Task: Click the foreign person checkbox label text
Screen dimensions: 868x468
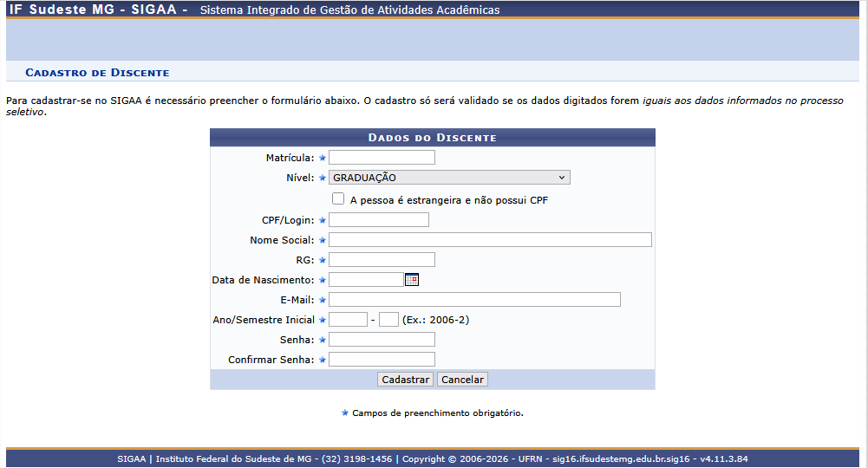Action: 449,200
